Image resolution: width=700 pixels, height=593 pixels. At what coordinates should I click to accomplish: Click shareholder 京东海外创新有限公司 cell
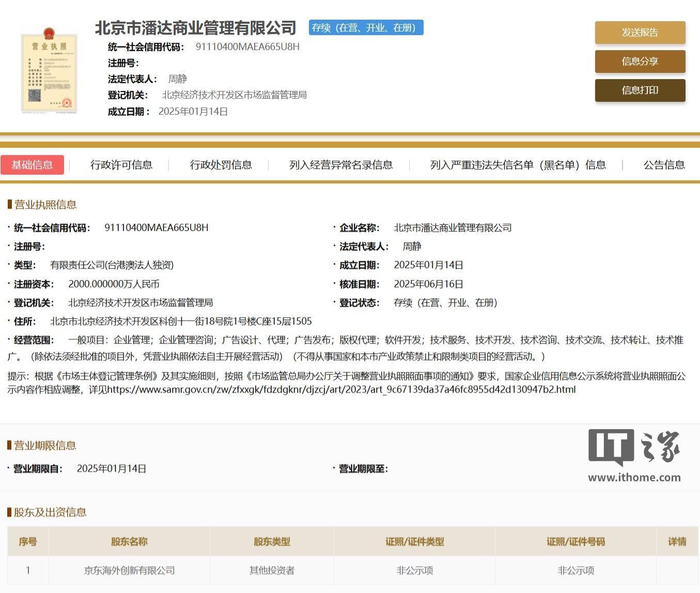pyautogui.click(x=129, y=570)
